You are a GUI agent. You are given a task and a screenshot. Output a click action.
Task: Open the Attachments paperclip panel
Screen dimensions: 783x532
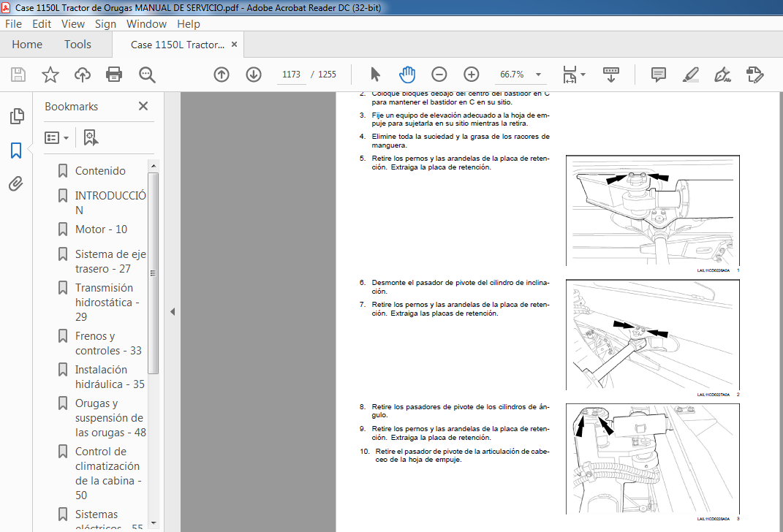click(17, 183)
